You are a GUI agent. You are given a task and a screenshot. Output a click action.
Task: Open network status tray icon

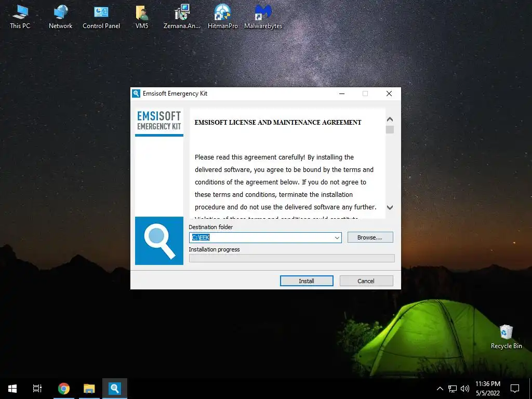pyautogui.click(x=453, y=389)
